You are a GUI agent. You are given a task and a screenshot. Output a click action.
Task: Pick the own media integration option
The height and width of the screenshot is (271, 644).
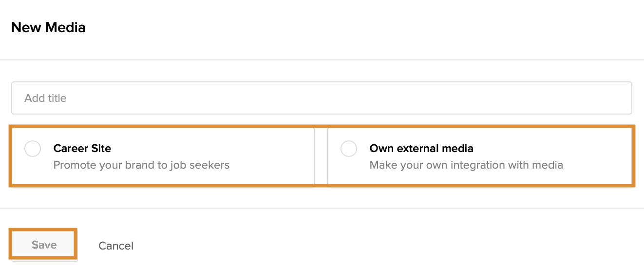(x=480, y=156)
